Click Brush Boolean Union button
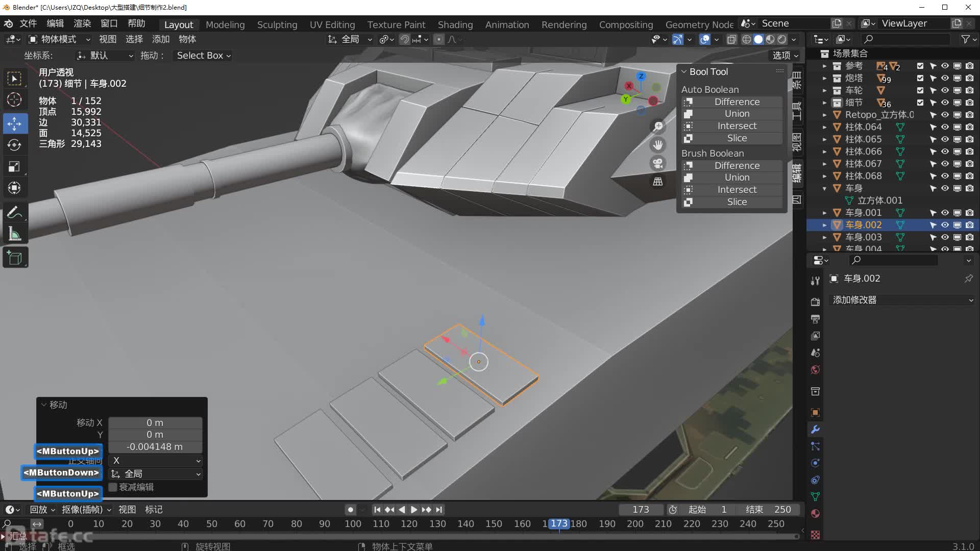The height and width of the screenshot is (551, 980). (x=737, y=178)
